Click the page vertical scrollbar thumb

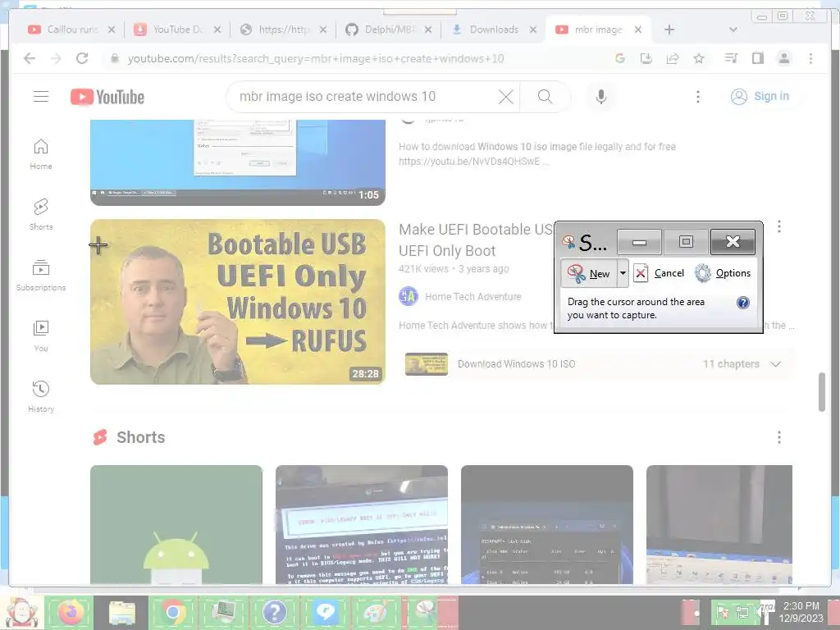pos(821,391)
